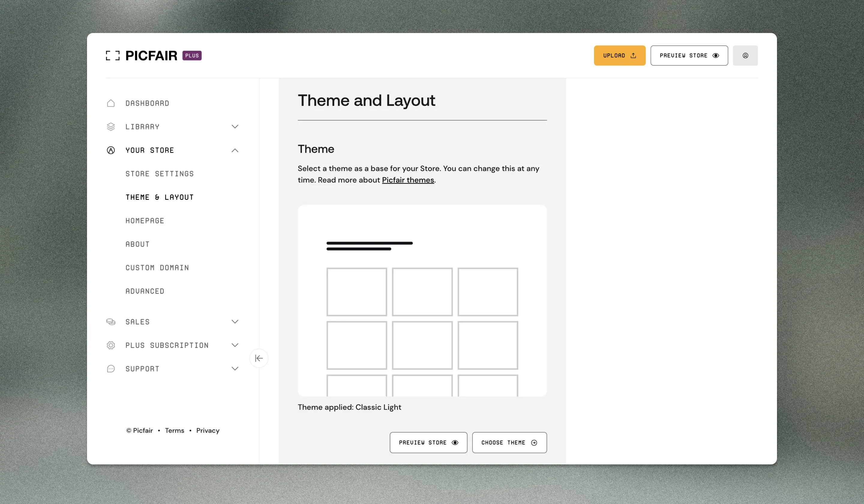Click Preview Store in the top header

click(689, 55)
